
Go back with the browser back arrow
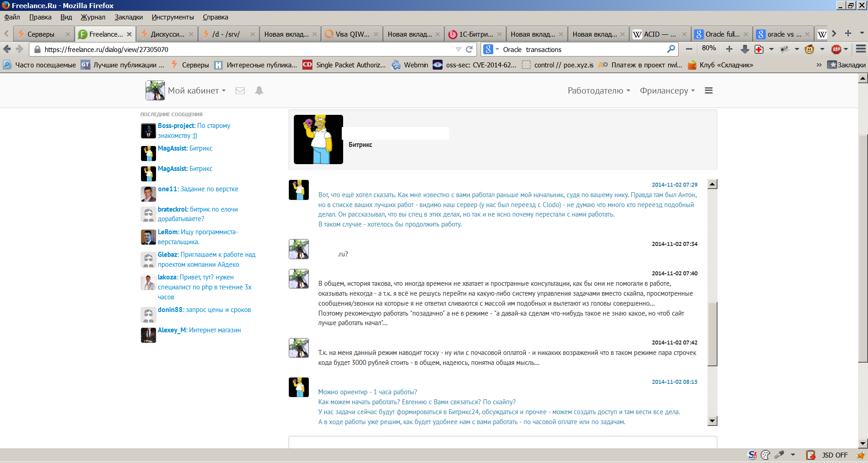click(7, 49)
